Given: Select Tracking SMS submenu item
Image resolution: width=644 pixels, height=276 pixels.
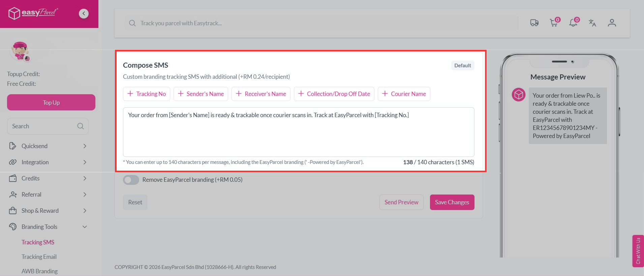Looking at the screenshot, I should click(x=38, y=242).
